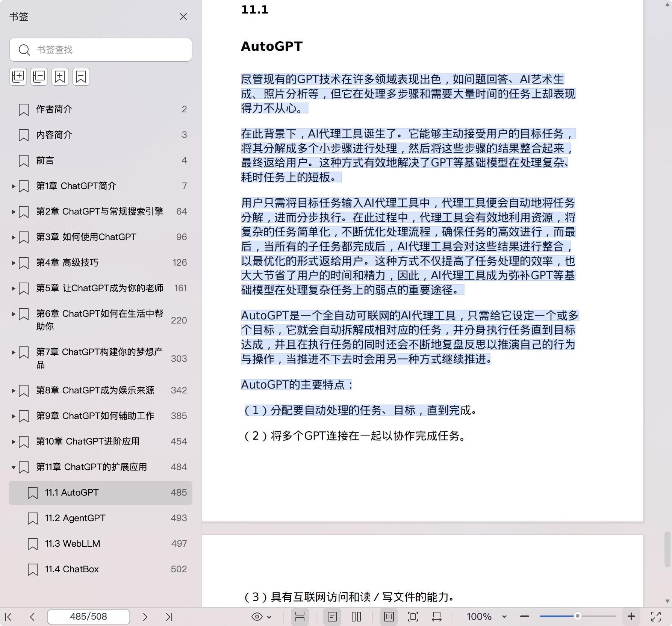This screenshot has width=672, height=626.
Task: Open 前言 bookmark
Action: [x=101, y=160]
